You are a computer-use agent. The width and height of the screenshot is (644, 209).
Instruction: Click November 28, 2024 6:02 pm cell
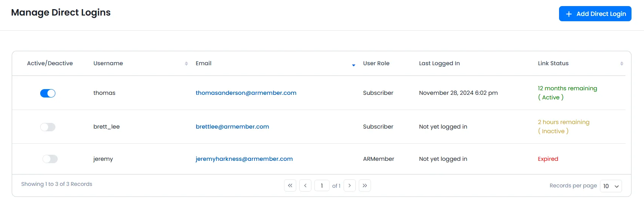(458, 93)
